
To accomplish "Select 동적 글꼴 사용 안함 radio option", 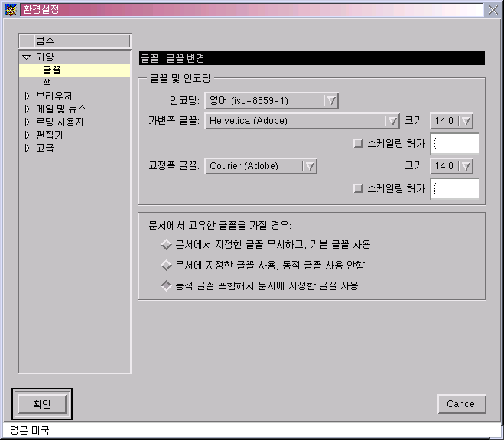I will [x=166, y=266].
